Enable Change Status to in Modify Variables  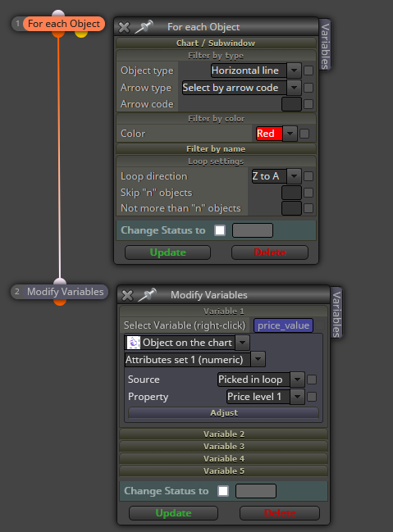point(223,491)
